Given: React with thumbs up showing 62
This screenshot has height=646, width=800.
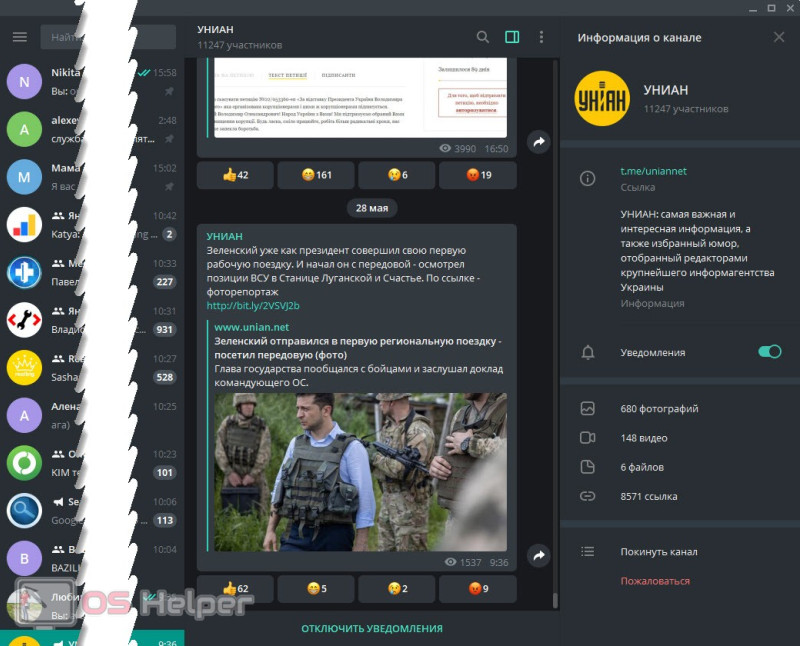Looking at the screenshot, I should pos(236,589).
